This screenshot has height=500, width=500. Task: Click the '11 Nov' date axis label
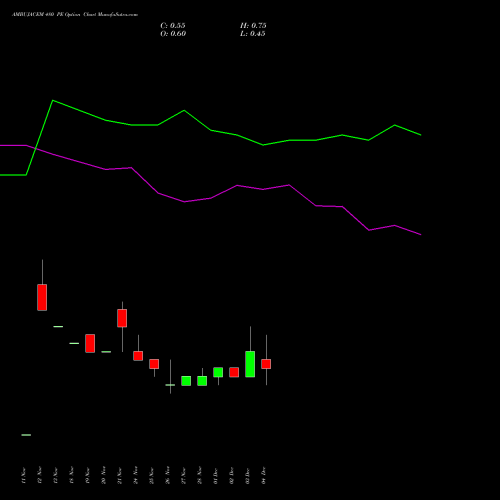click(x=24, y=475)
